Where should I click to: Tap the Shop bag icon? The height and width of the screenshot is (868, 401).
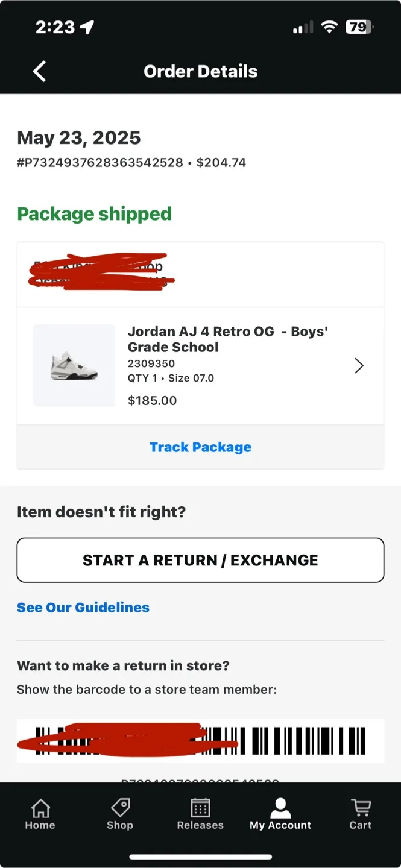click(120, 807)
